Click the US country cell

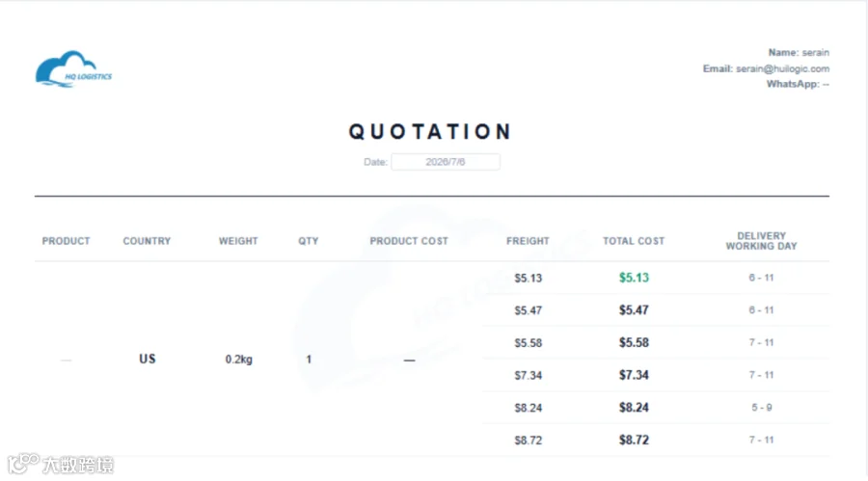coord(148,359)
